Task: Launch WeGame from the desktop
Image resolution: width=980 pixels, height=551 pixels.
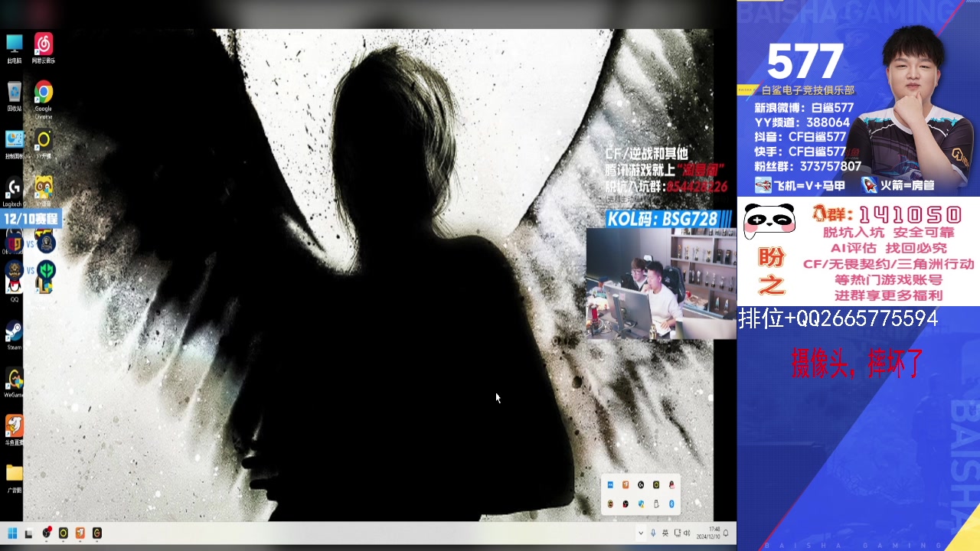Action: click(x=14, y=382)
